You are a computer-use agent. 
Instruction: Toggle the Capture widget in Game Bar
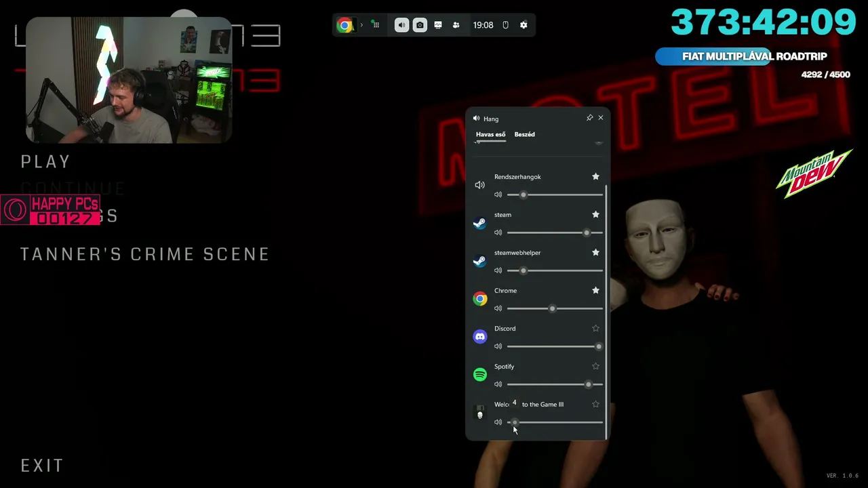point(420,25)
